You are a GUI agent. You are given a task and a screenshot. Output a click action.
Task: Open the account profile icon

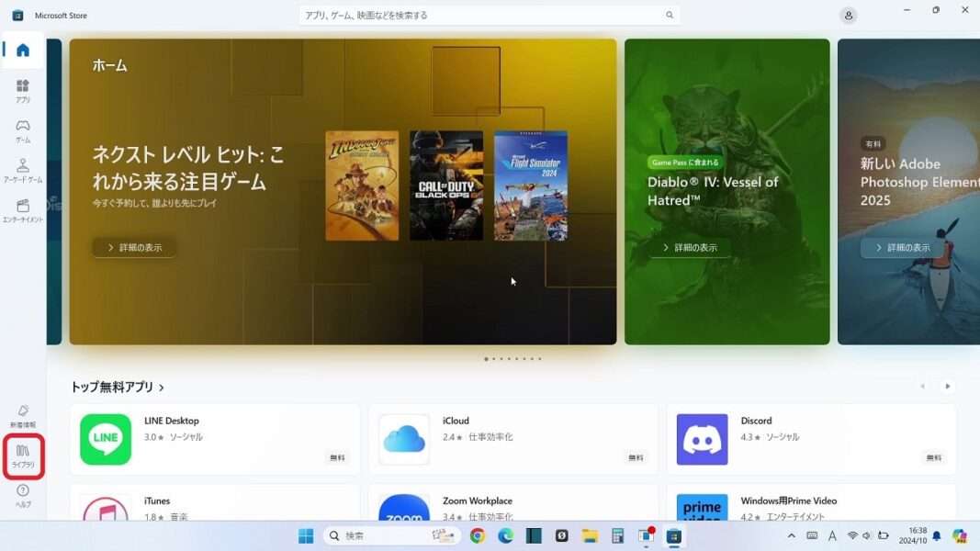coord(847,15)
